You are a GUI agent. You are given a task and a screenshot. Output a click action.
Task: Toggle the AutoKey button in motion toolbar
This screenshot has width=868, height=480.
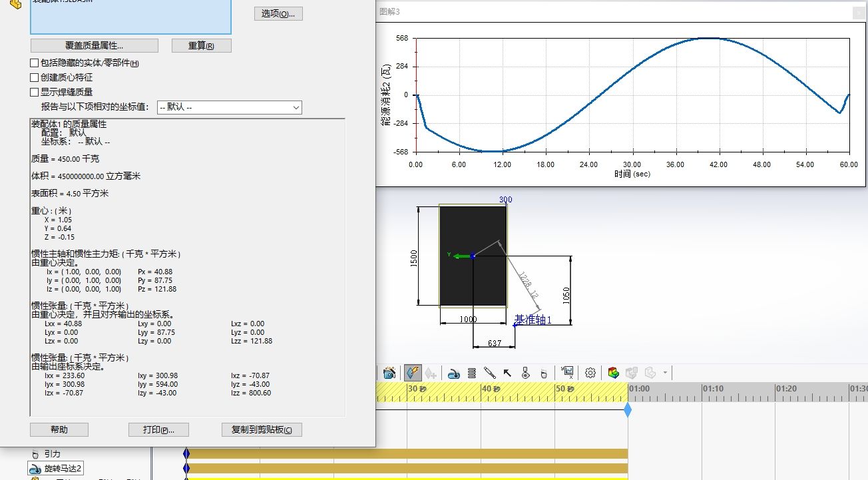click(x=413, y=373)
